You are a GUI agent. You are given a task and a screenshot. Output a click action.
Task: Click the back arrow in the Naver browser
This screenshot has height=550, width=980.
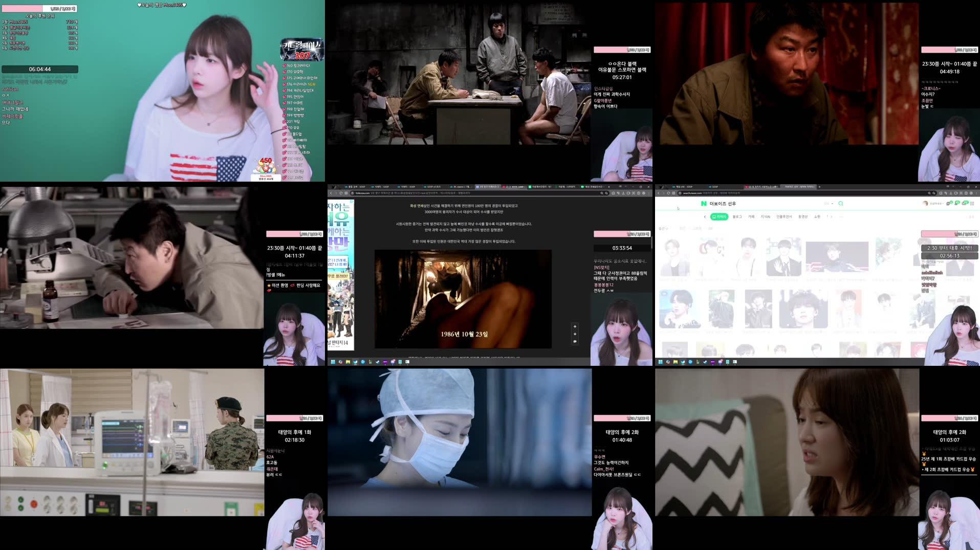658,193
